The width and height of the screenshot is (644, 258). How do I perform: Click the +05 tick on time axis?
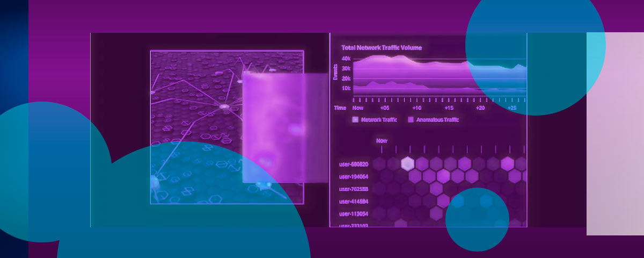(x=385, y=108)
